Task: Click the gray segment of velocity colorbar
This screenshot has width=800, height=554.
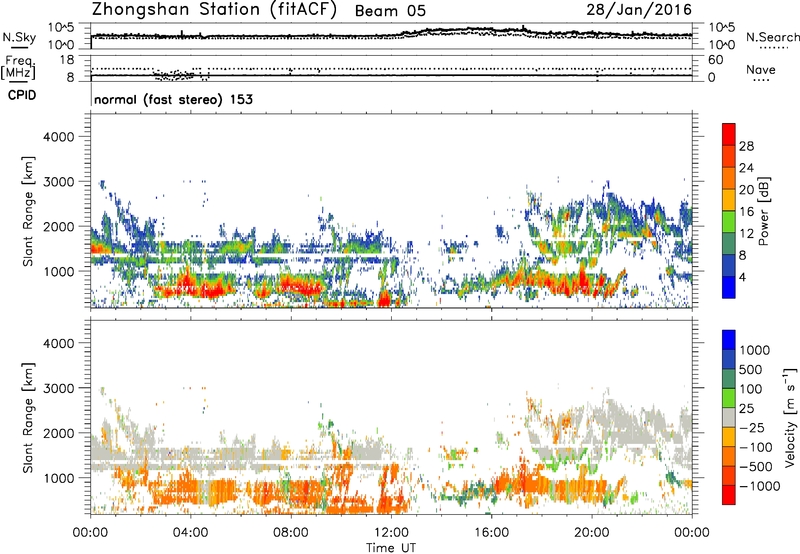Action: [729, 418]
